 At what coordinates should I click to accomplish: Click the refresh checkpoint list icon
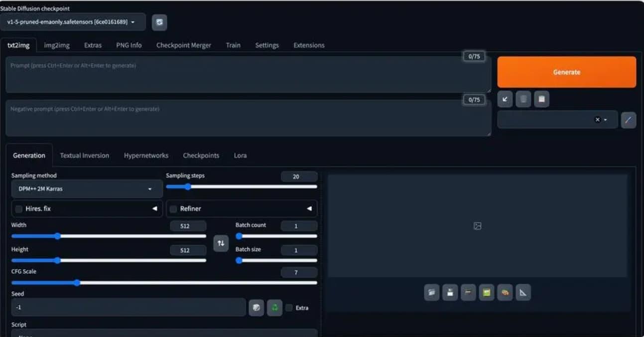(x=159, y=22)
